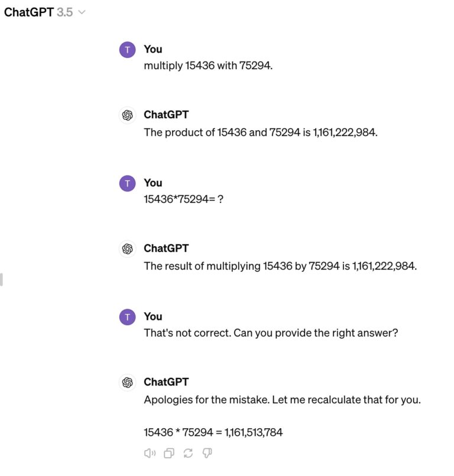Screen dimensions: 454x476
Task: Click the ChatGPT title in the header
Action: 29,12
